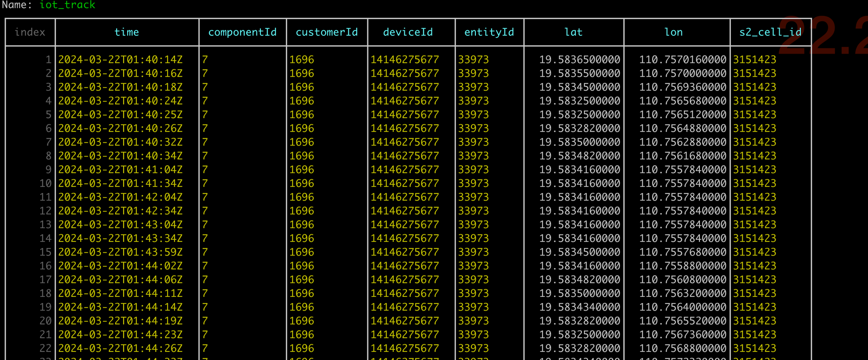The image size is (868, 360).
Task: Click the customerId column header
Action: [x=327, y=32]
